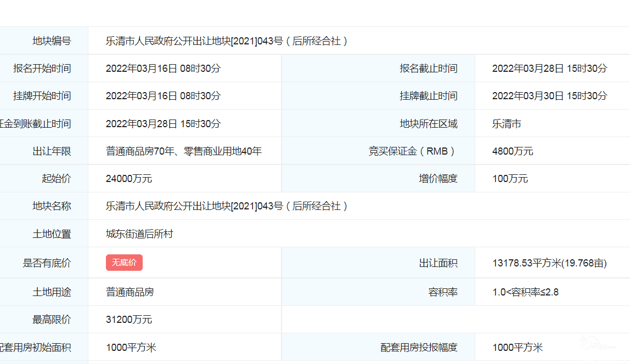
Task: Click the 竞买保证金（RMB）label
Action: point(412,151)
